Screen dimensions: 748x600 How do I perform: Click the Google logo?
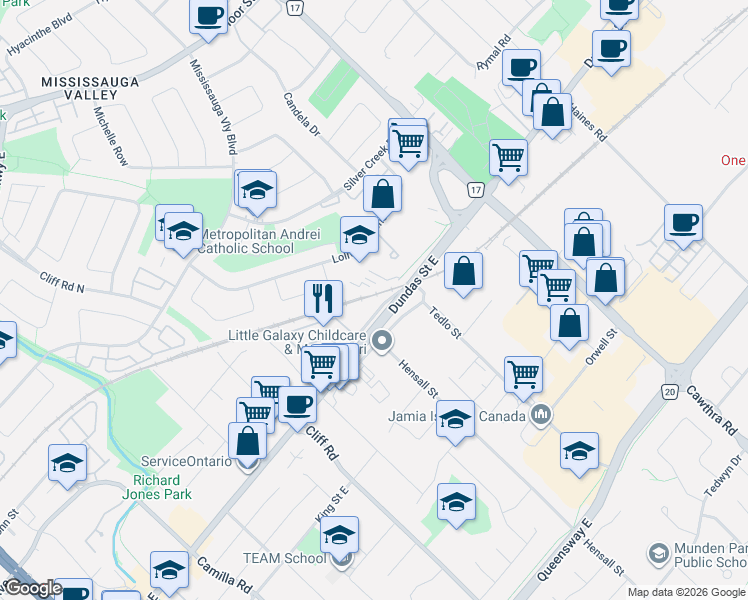[33, 589]
